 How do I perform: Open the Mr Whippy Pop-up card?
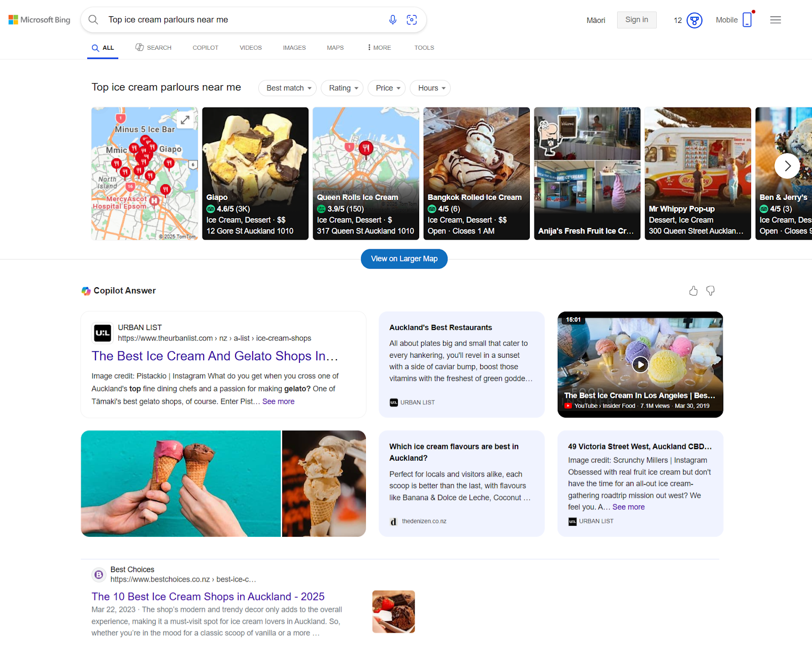(x=698, y=174)
